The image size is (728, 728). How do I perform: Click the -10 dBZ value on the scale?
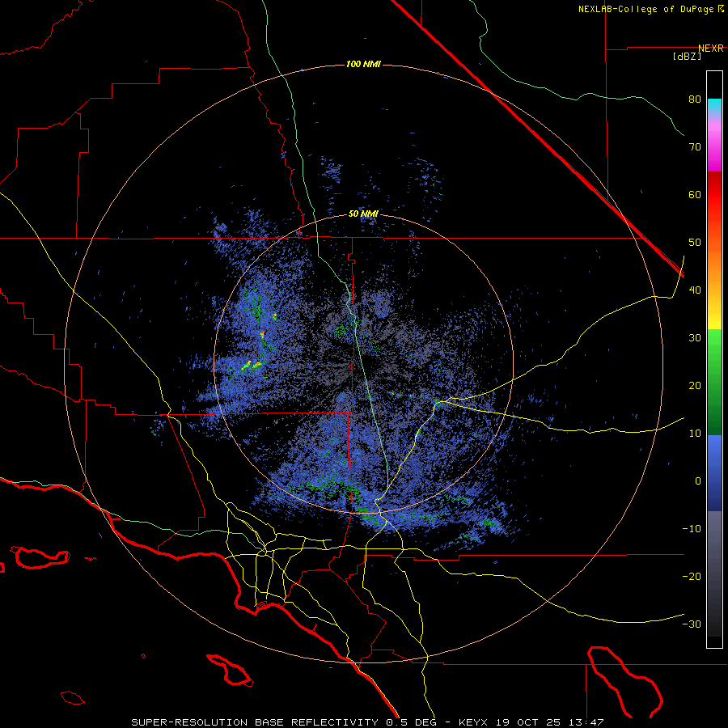coord(692,529)
